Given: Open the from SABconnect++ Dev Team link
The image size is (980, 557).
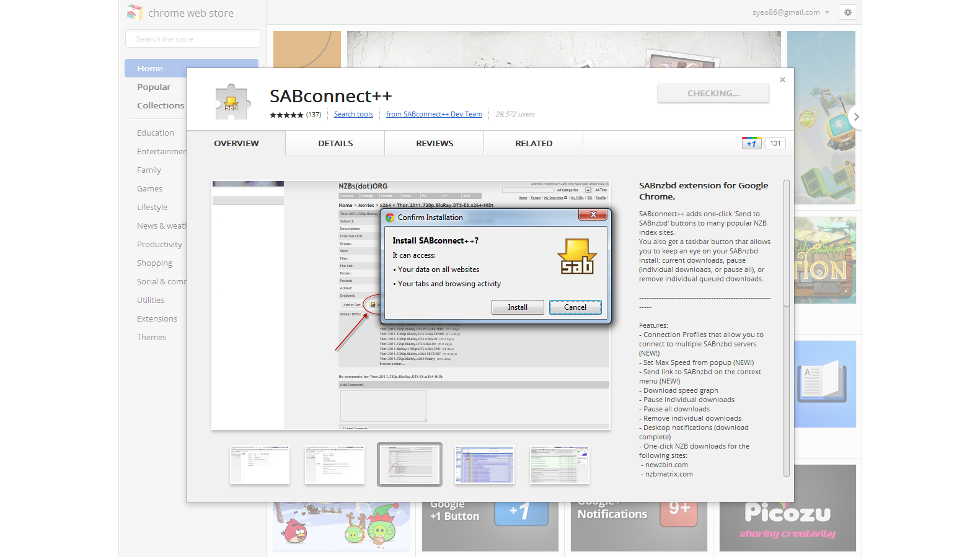Looking at the screenshot, I should [x=434, y=114].
